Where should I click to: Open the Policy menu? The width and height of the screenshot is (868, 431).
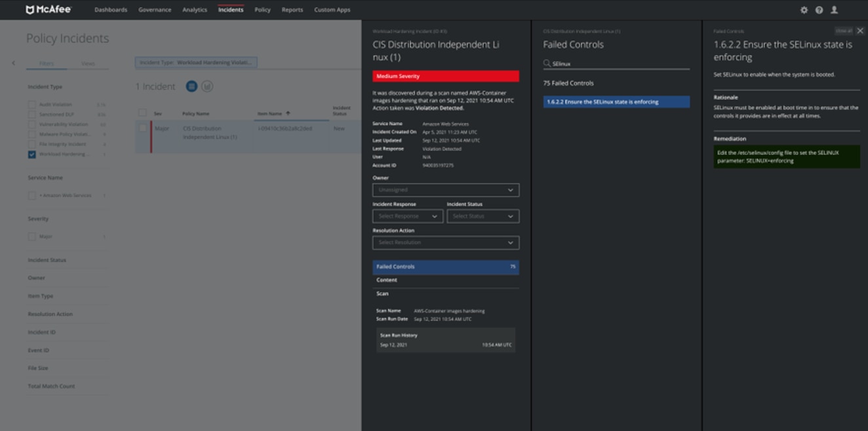point(262,10)
